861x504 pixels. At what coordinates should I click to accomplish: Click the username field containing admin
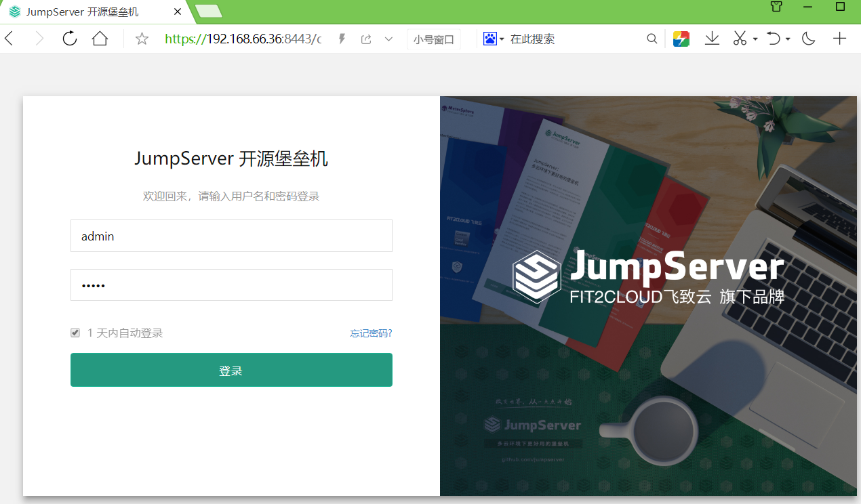[x=231, y=236]
